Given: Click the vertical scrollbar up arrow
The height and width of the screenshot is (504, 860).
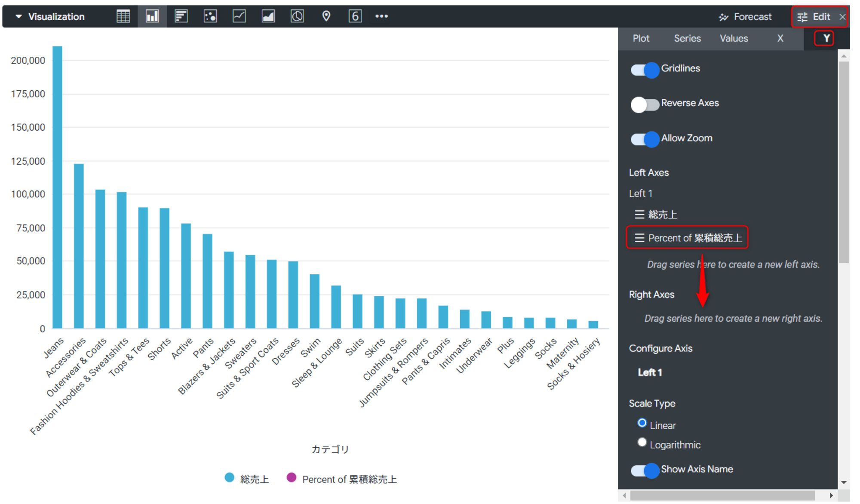Looking at the screenshot, I should pos(844,56).
